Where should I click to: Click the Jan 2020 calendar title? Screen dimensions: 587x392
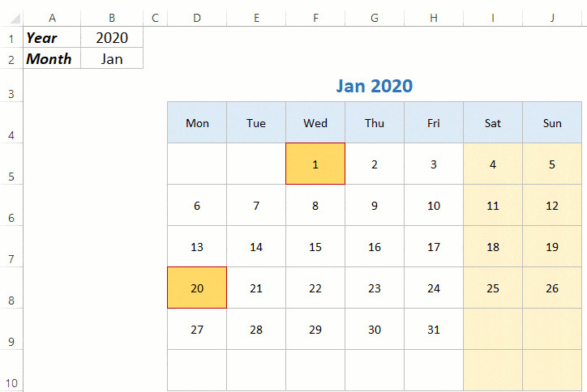(x=374, y=86)
